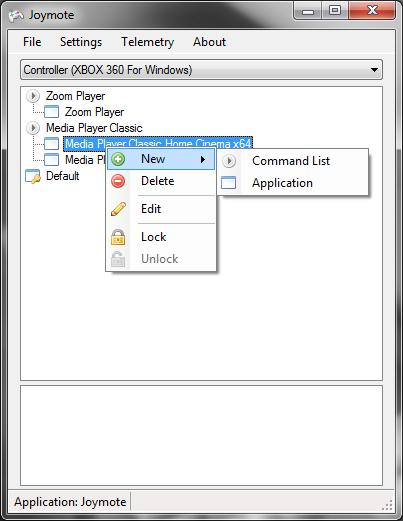Click the window icon beside Zoom Player application
Viewport: 403px width, 521px height.
pyautogui.click(x=52, y=112)
